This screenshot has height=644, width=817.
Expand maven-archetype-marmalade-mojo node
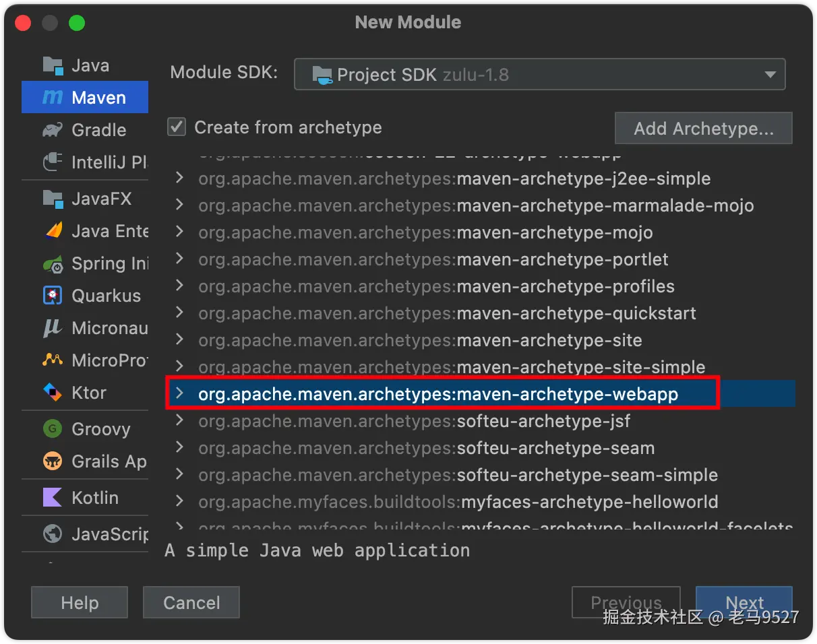pos(179,205)
